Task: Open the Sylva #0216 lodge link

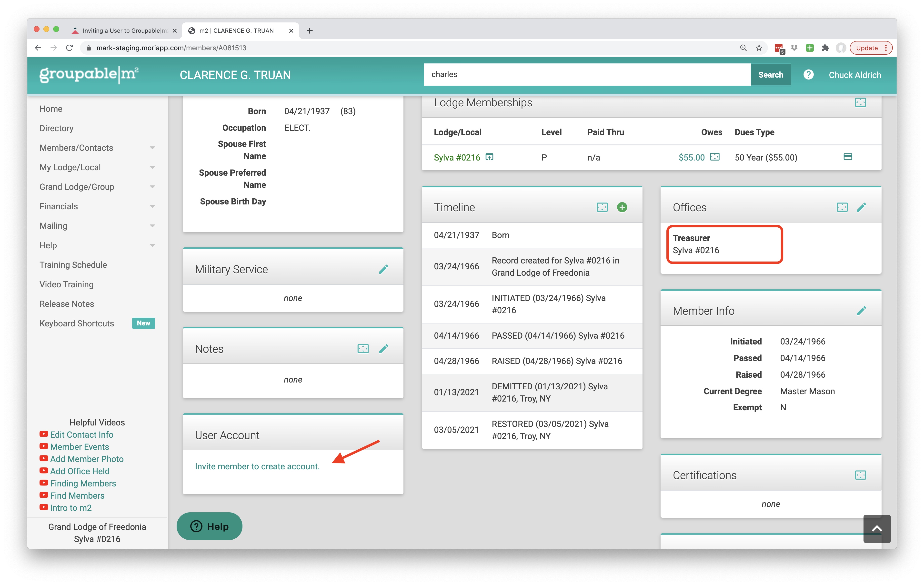Action: click(x=457, y=157)
